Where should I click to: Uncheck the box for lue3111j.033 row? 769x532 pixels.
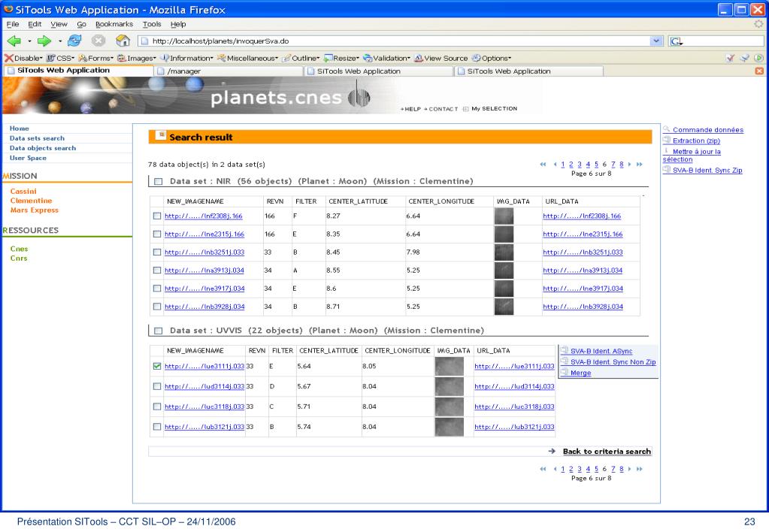157,366
